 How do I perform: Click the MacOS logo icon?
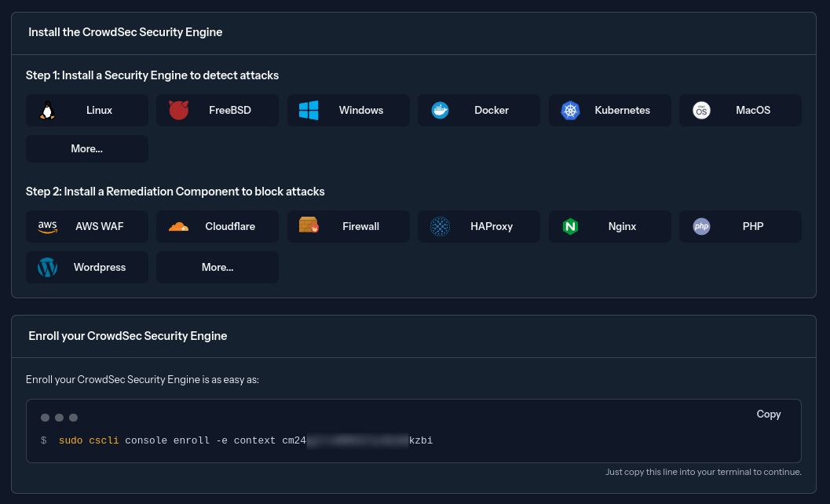pos(701,110)
